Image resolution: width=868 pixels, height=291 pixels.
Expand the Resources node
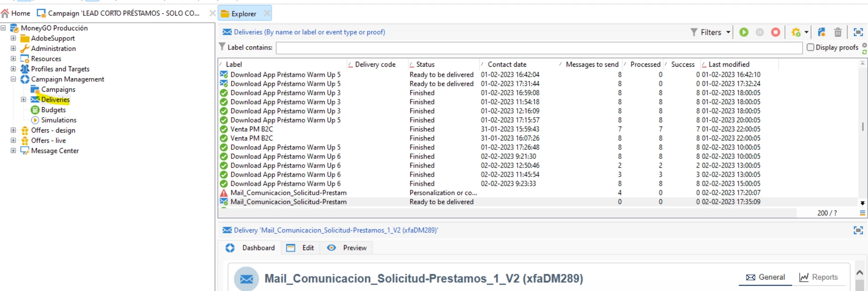coord(13,59)
